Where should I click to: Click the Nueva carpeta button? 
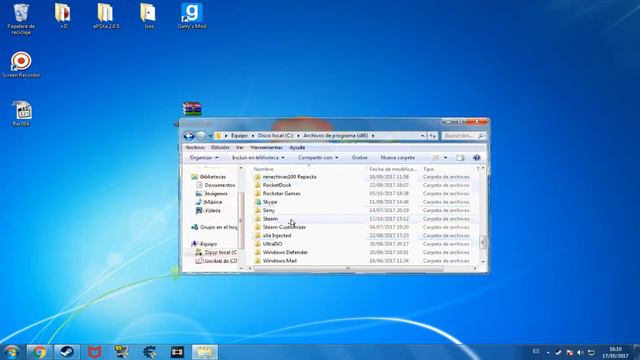tap(398, 158)
